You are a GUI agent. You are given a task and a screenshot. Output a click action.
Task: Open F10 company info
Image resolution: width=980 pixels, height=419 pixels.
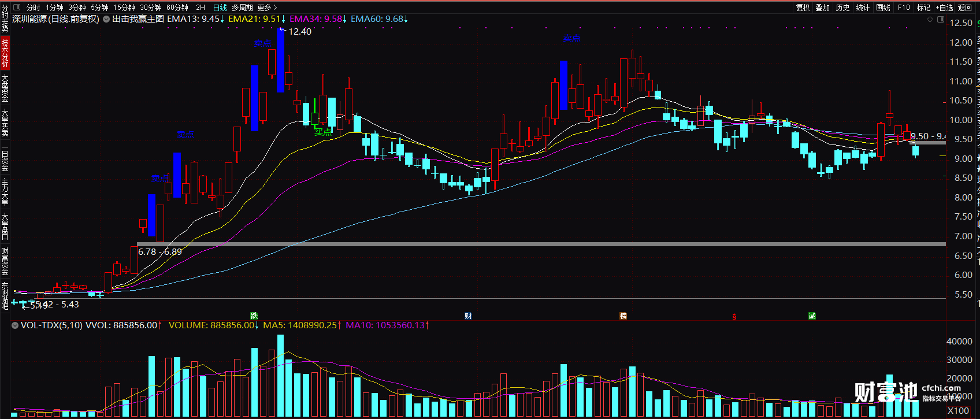pos(904,8)
